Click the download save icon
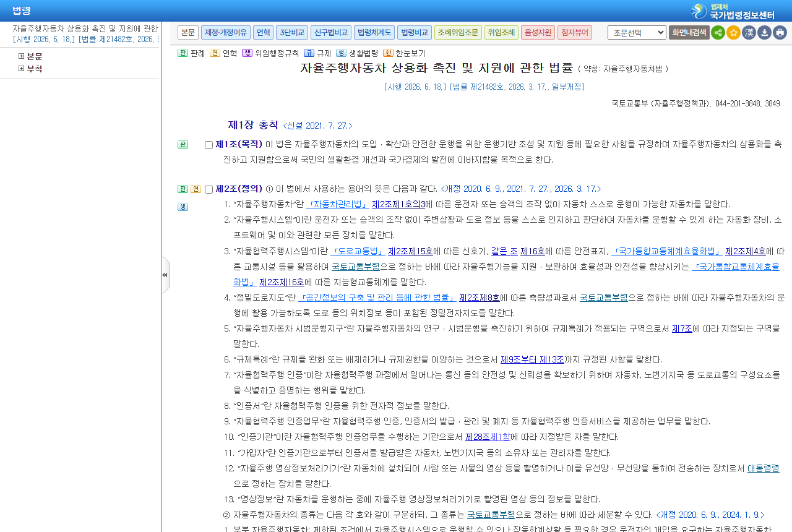Screen dimensions: 792x532 (764, 33)
